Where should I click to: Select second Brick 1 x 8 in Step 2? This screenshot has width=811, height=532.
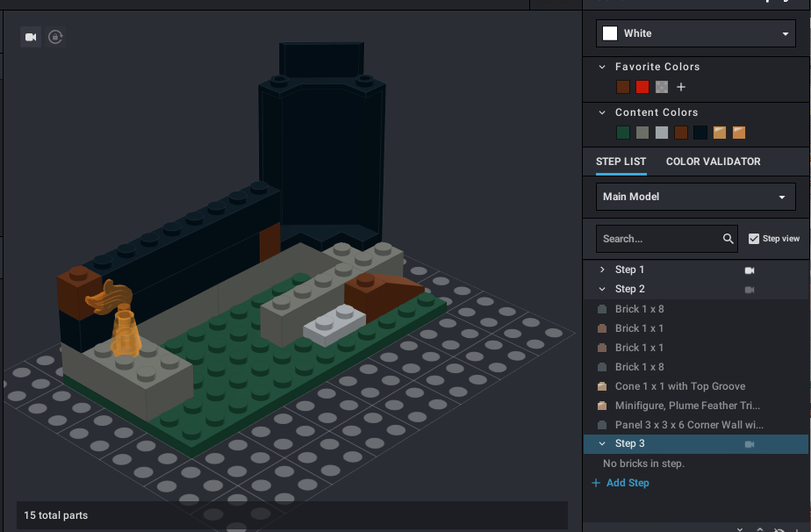point(696,367)
